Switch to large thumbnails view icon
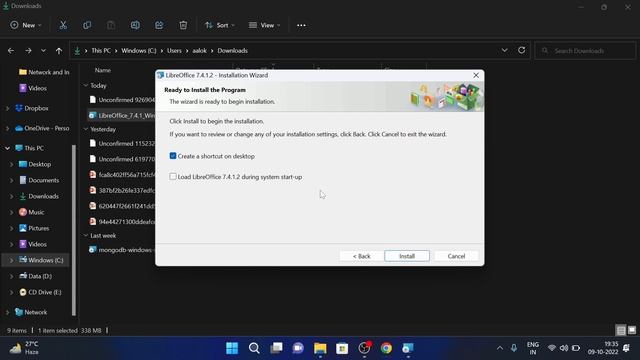This screenshot has height=360, width=640. click(x=632, y=330)
